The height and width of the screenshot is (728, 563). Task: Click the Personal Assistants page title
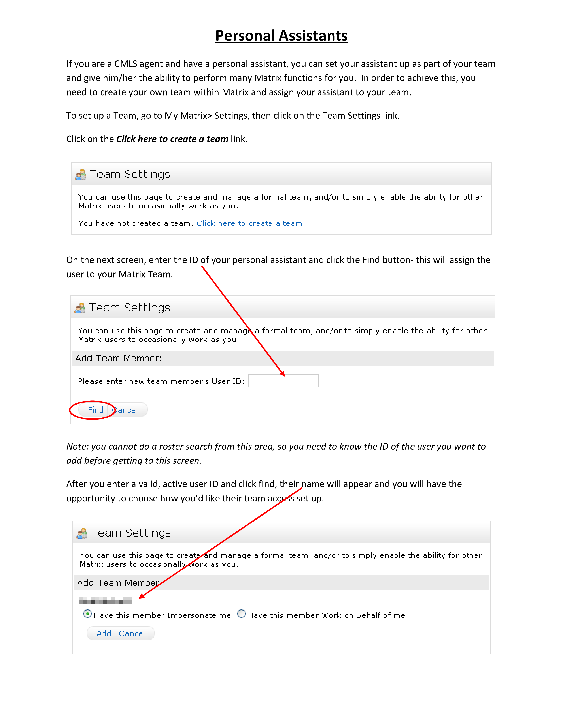point(281,36)
